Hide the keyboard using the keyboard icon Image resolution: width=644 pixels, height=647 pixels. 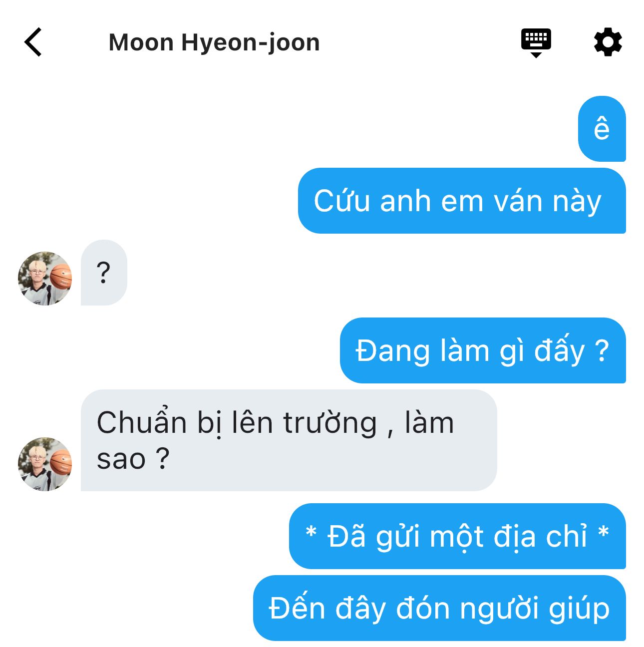point(536,43)
